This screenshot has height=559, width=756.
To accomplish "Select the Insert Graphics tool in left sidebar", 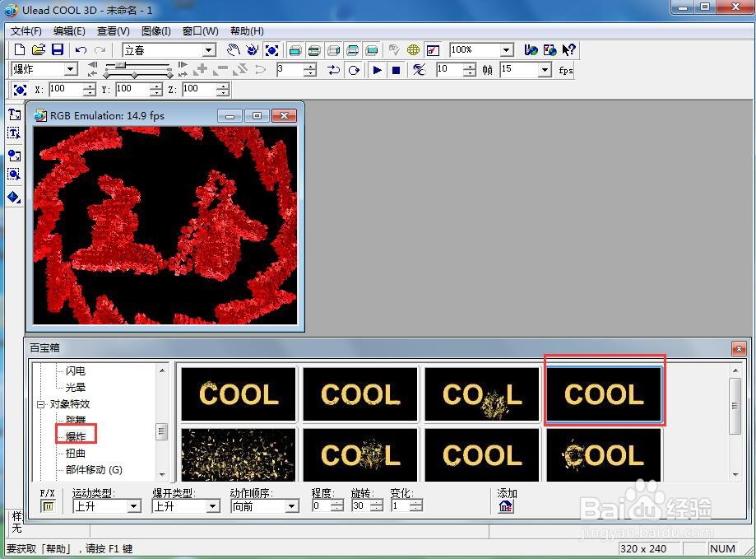I will tap(14, 156).
